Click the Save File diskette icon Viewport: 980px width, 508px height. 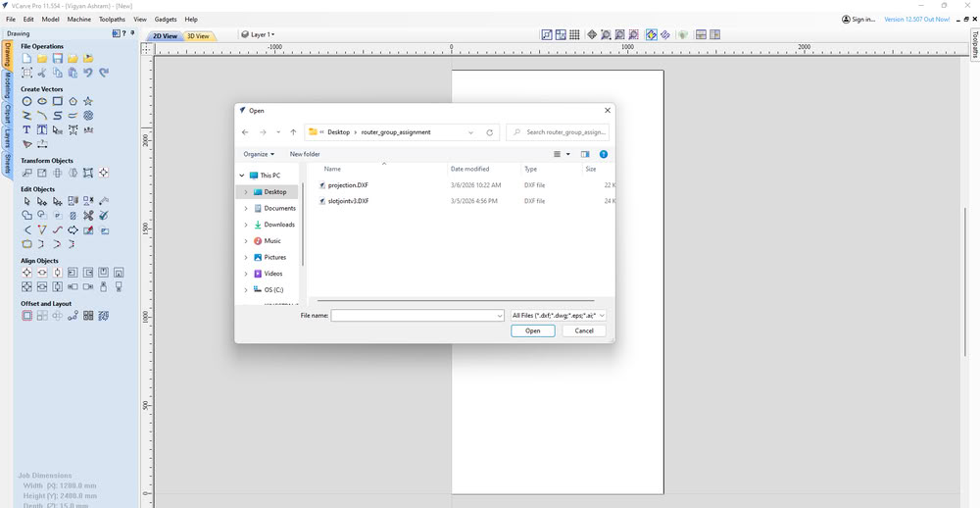tap(58, 58)
